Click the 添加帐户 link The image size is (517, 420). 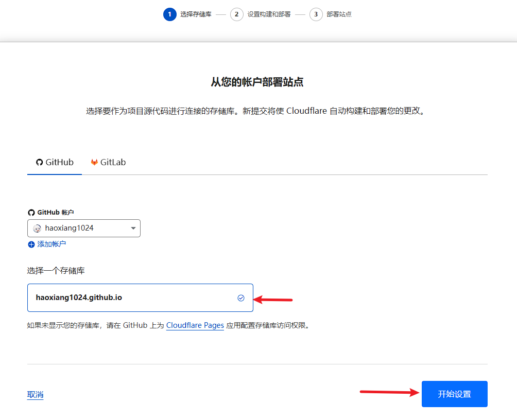[x=51, y=244]
